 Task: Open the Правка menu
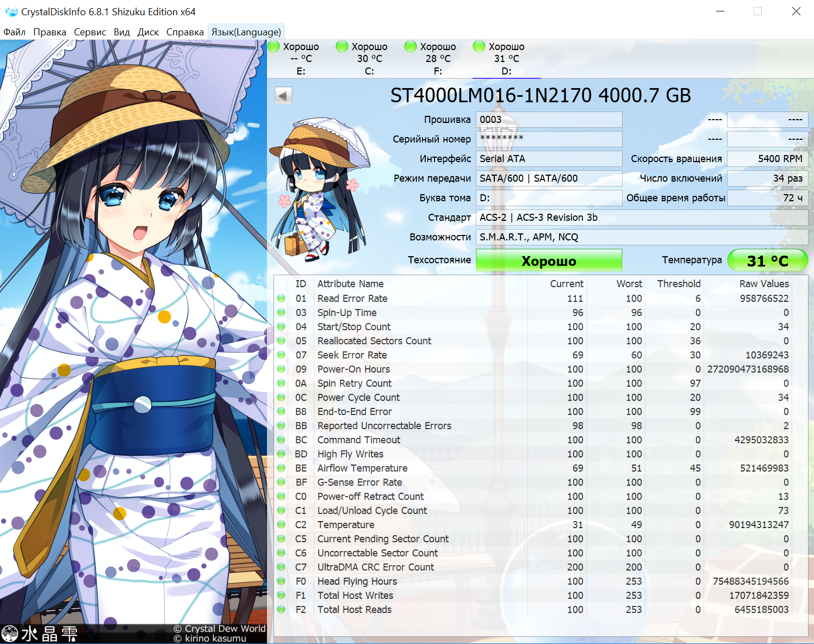(49, 32)
